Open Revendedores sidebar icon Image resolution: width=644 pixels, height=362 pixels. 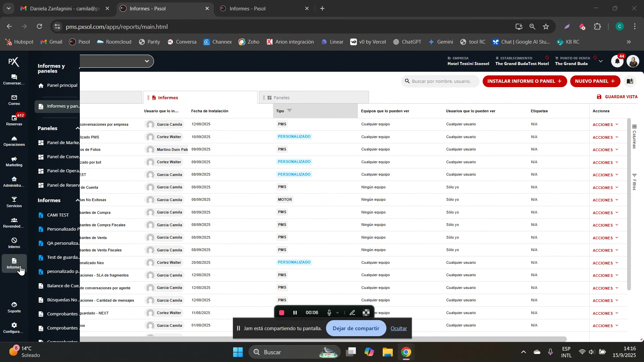14,223
